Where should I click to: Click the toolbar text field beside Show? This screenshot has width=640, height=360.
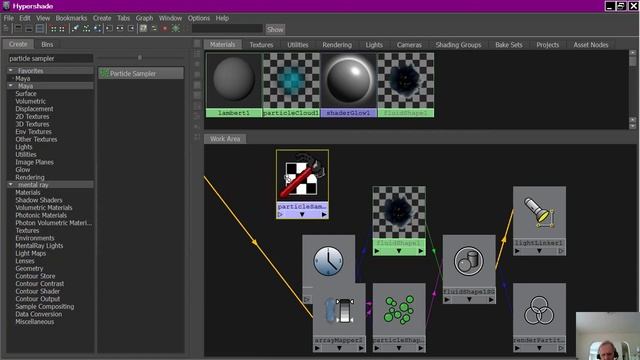[x=227, y=29]
